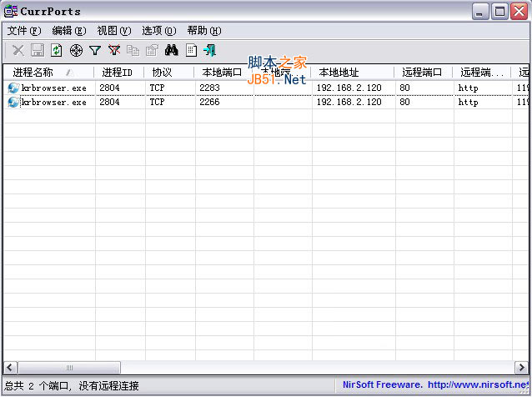Click the horizontal scrollbar left arrow
The height and width of the screenshot is (397, 532).
(10, 368)
